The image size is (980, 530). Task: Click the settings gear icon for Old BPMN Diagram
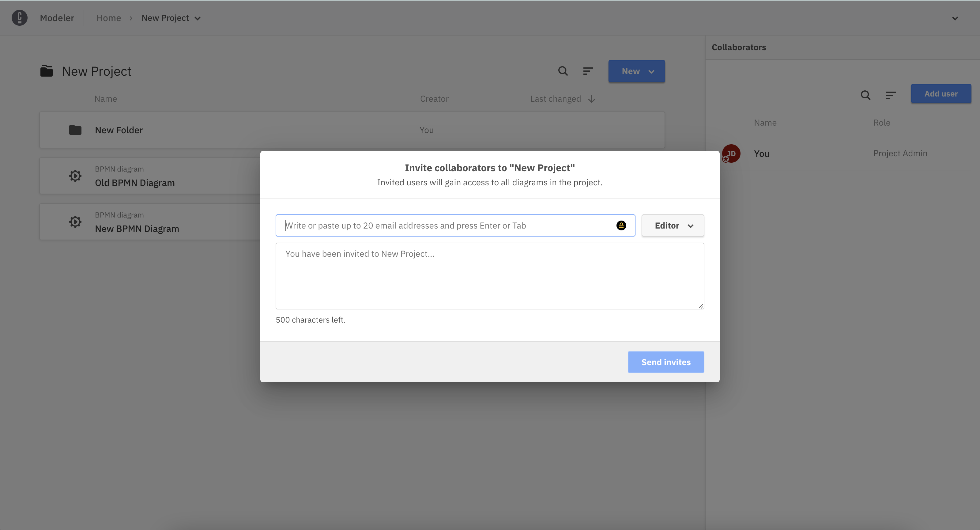click(74, 176)
